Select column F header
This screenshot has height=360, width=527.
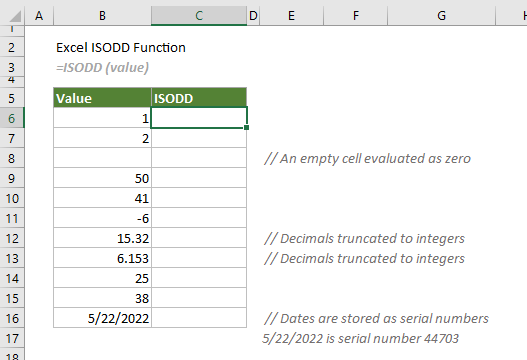pyautogui.click(x=356, y=15)
